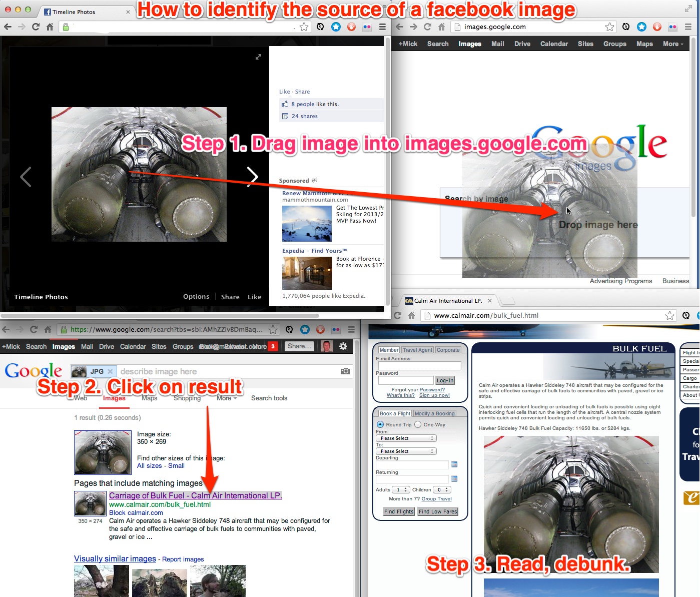Screen dimensions: 700x597
Task: Click Find Flights button
Action: click(x=399, y=511)
